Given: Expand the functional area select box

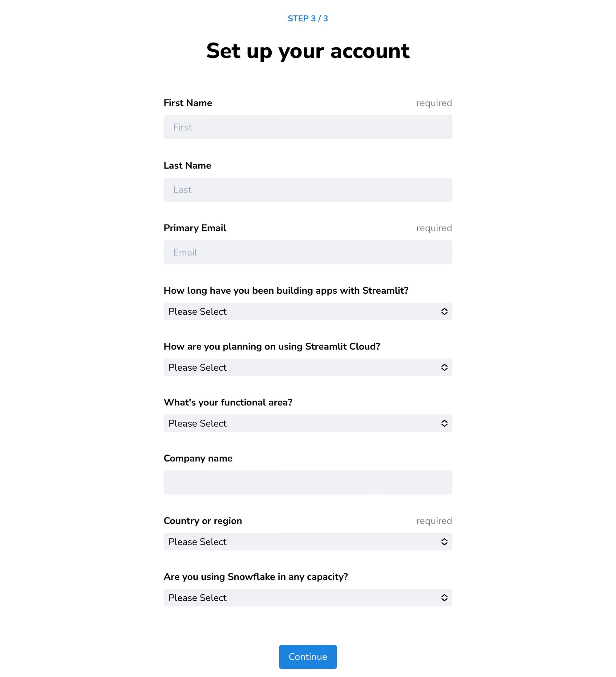Looking at the screenshot, I should pyautogui.click(x=302, y=423).
